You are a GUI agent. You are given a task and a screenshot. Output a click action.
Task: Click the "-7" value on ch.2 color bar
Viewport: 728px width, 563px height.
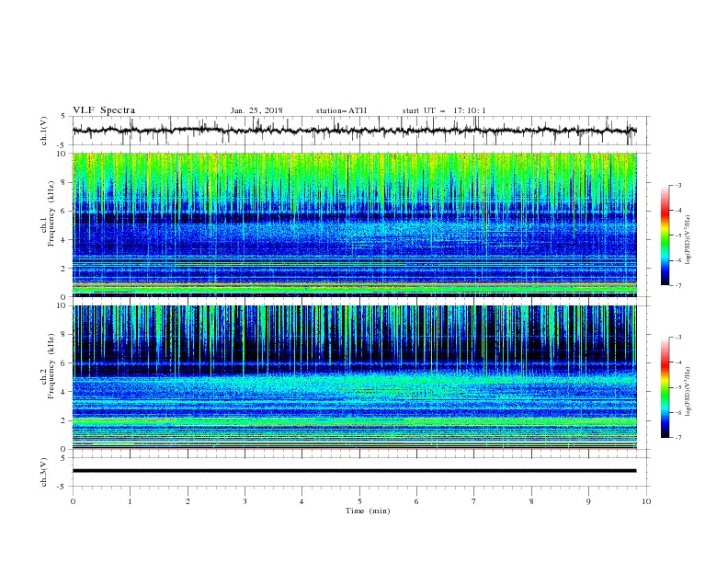coord(678,437)
